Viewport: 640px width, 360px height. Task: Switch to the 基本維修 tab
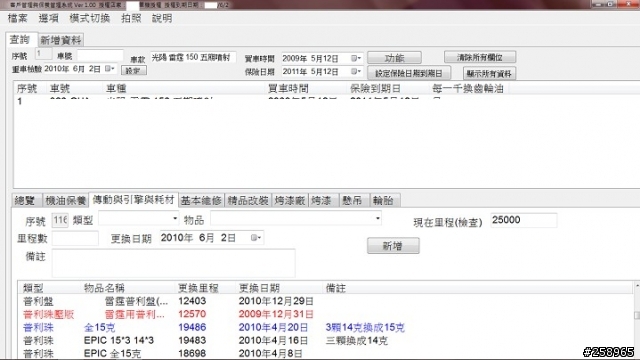point(201,200)
